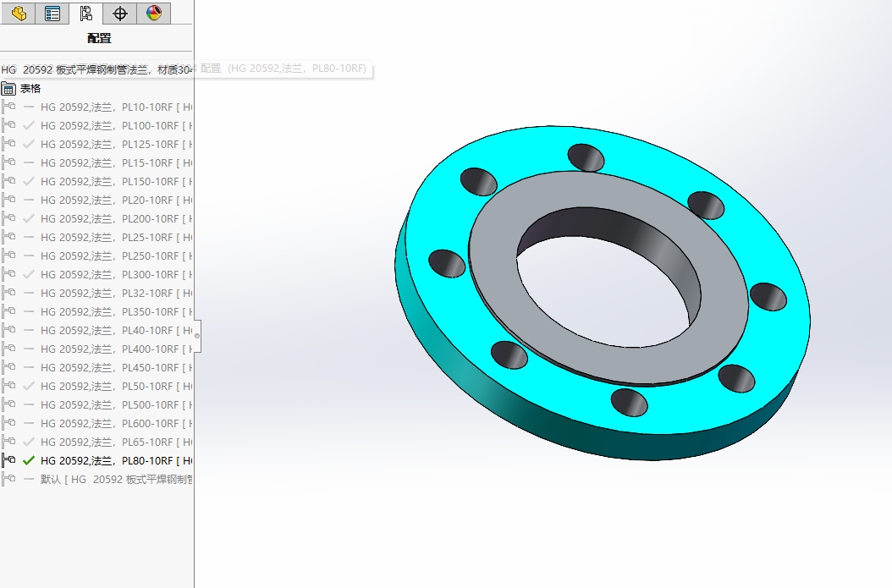
Task: Select configuration PL125-10RF
Action: (116, 144)
